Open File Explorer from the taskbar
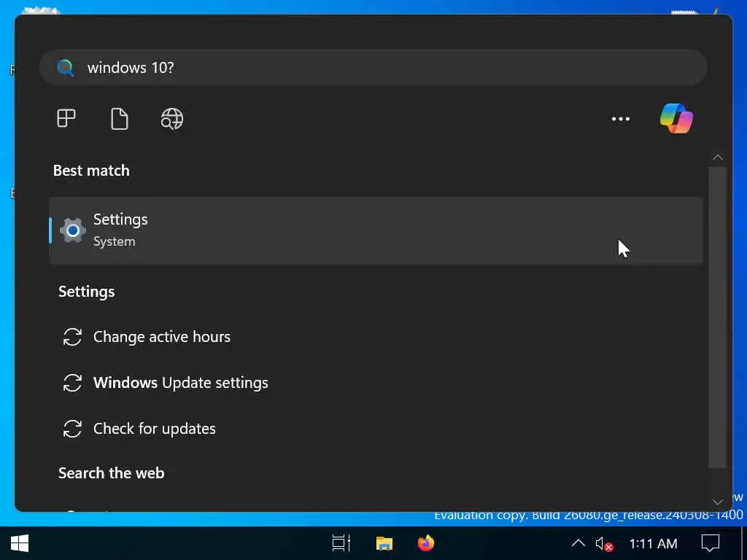Image resolution: width=747 pixels, height=560 pixels. pyautogui.click(x=384, y=543)
